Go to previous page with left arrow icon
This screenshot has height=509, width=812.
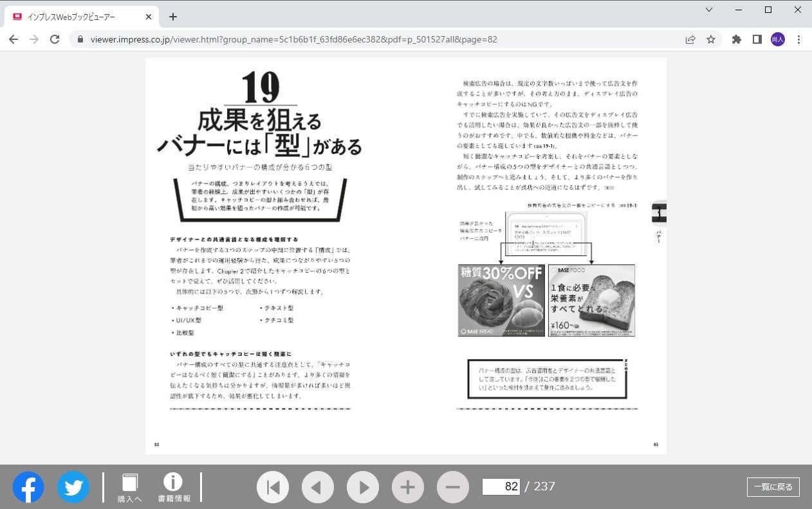(x=318, y=486)
